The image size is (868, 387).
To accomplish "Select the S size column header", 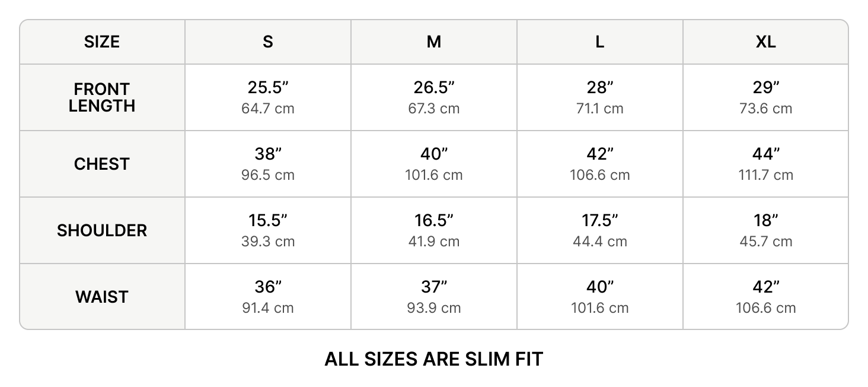I will [x=268, y=42].
